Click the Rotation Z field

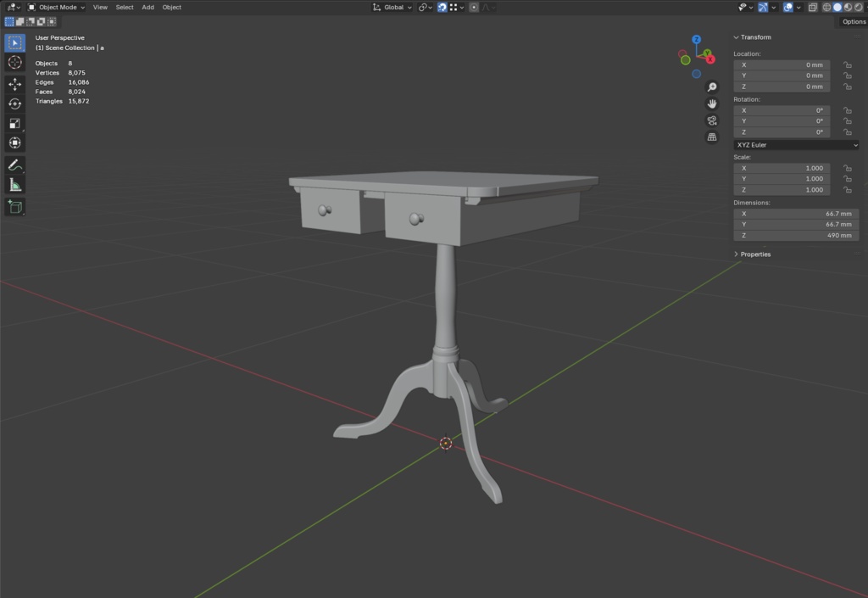(782, 131)
